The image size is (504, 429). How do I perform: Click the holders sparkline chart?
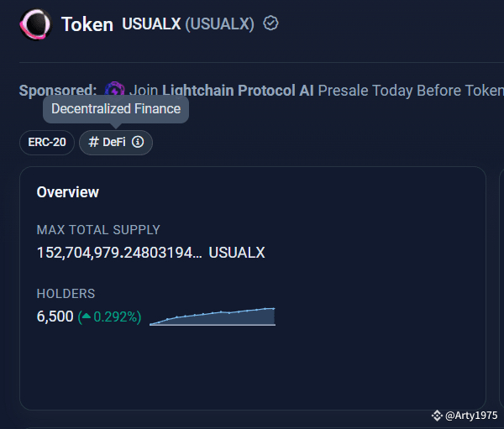pos(213,317)
